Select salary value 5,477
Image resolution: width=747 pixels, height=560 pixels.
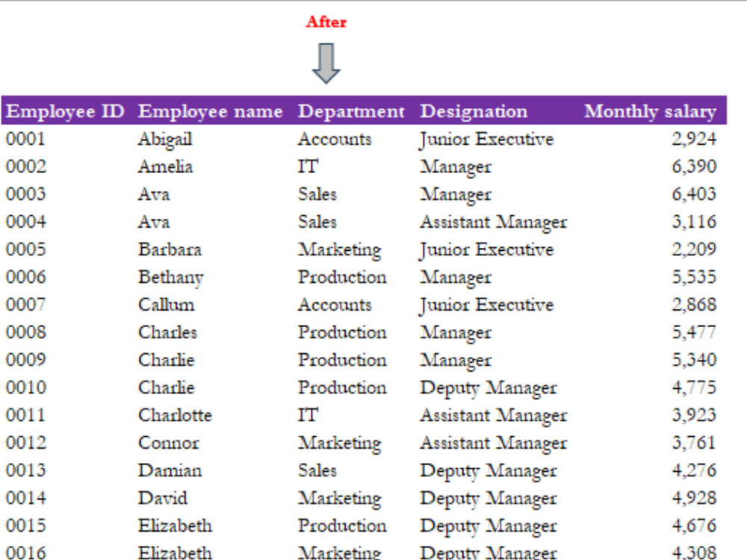tap(694, 332)
